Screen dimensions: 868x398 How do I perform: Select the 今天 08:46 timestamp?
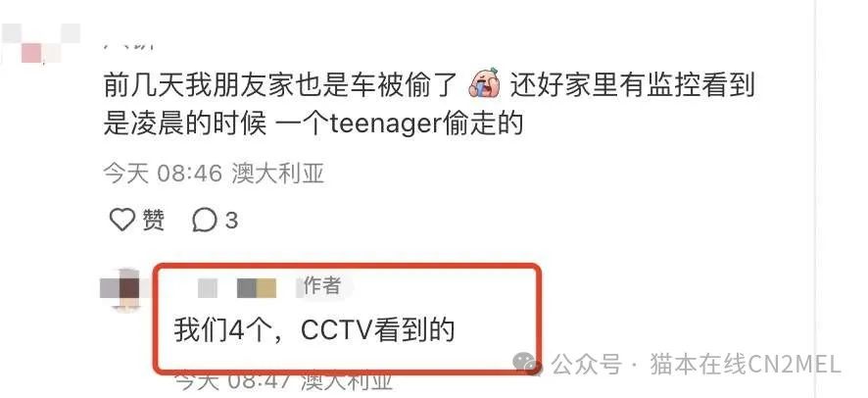pyautogui.click(x=164, y=174)
